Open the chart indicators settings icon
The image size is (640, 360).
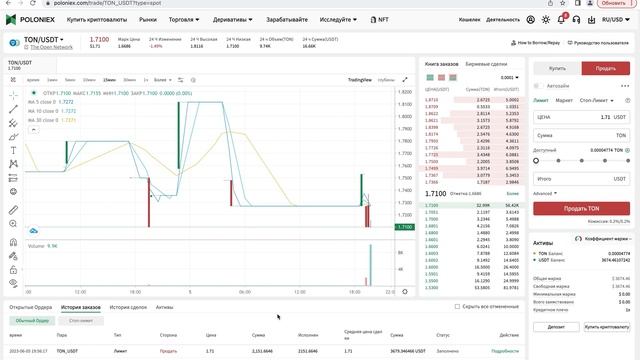pyautogui.click(x=180, y=80)
